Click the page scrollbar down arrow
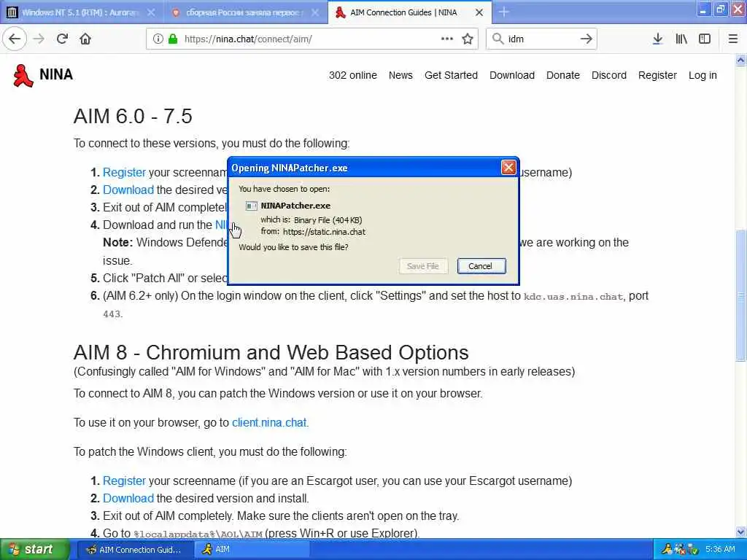The image size is (747, 560). pos(740,532)
